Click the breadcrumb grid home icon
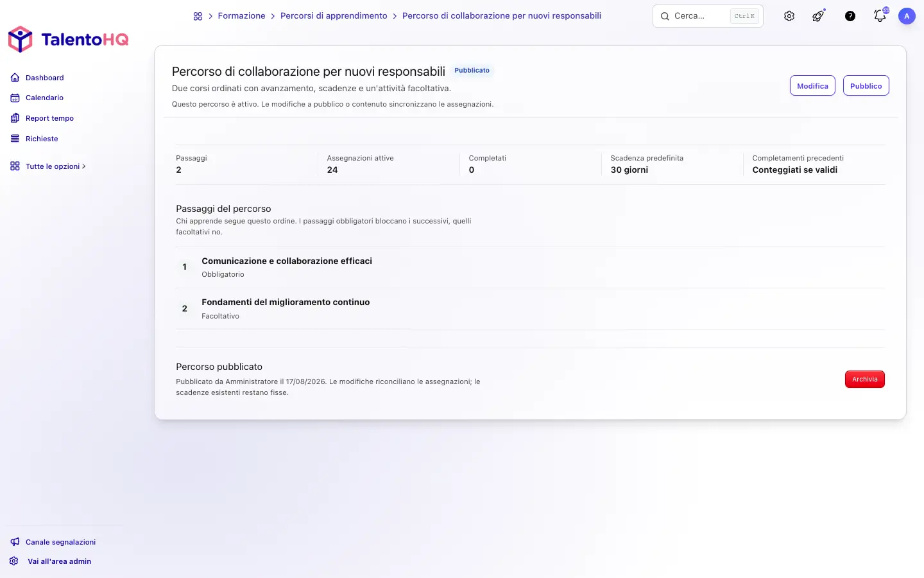The width and height of the screenshot is (924, 578). pos(198,16)
